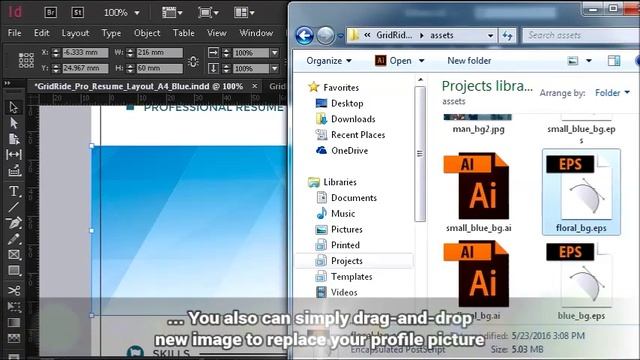Toggle constrain proportions chain icon
Screen dimensions: 640x360
pos(193,62)
